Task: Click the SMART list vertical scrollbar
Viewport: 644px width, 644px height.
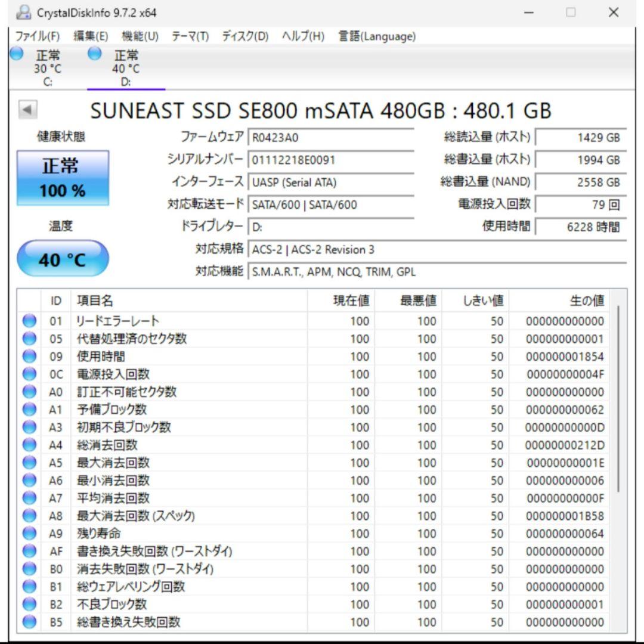Action: pyautogui.click(x=620, y=400)
